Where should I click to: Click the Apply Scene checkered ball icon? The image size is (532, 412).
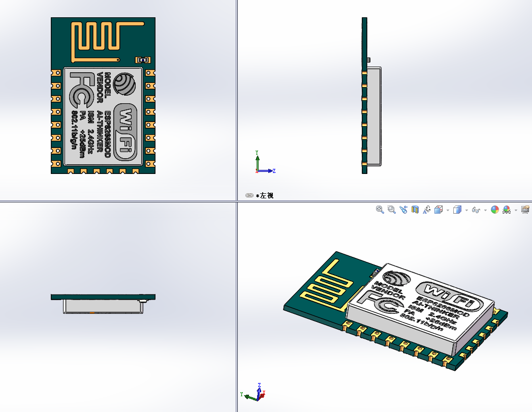coord(506,210)
